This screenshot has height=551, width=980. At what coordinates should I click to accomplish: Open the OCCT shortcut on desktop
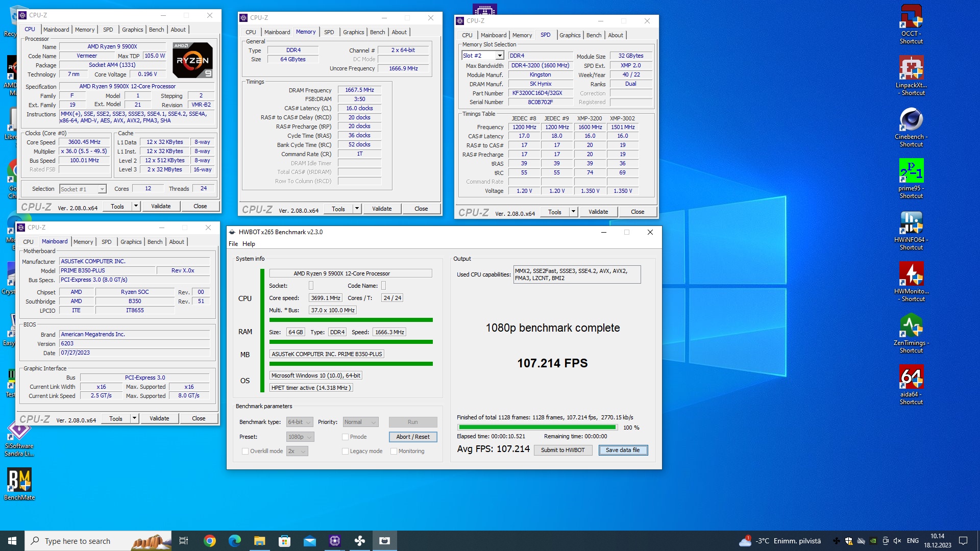click(911, 24)
